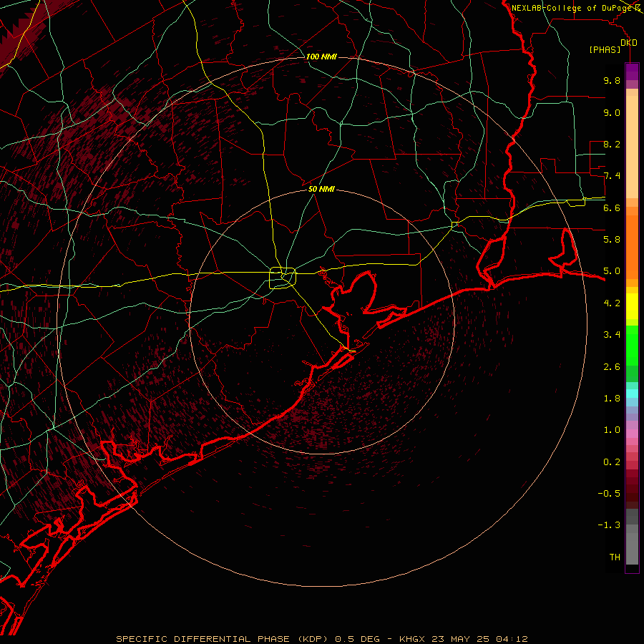644x644 pixels.
Task: Click the "50 NMI" range ring label
Action: click(x=321, y=189)
